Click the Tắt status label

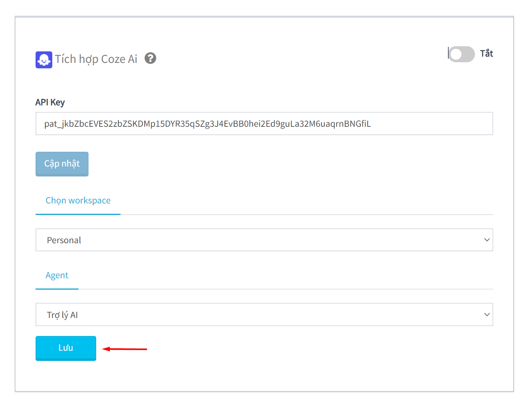tap(486, 54)
